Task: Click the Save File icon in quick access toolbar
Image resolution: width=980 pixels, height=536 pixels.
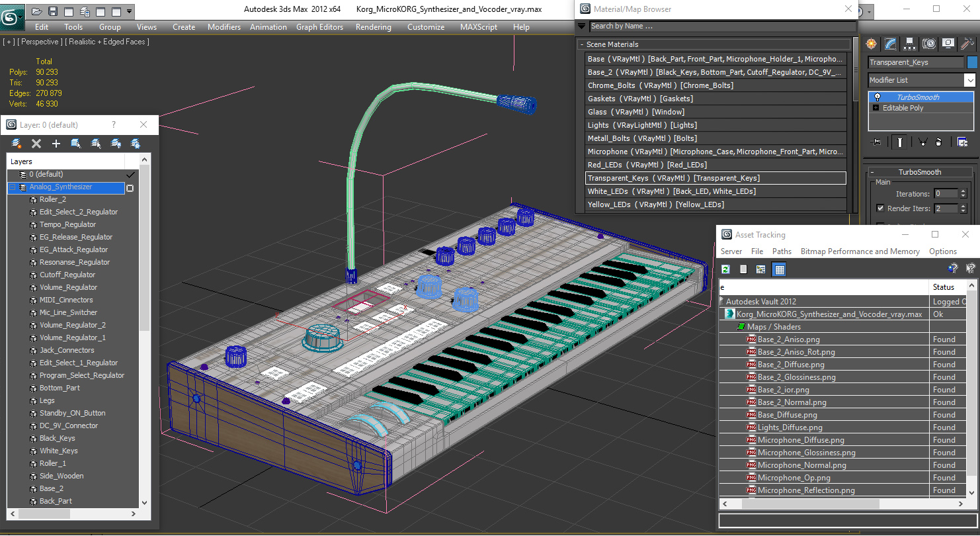Action: (52, 11)
